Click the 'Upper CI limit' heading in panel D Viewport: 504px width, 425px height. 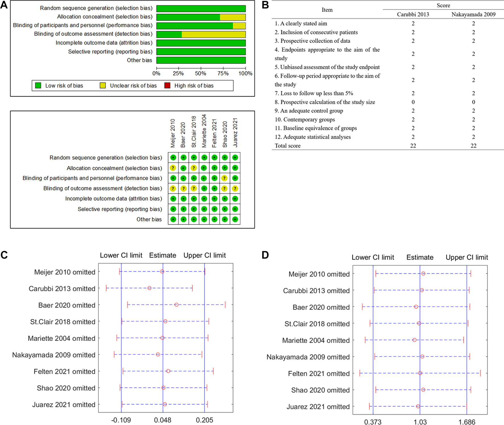coord(466,258)
